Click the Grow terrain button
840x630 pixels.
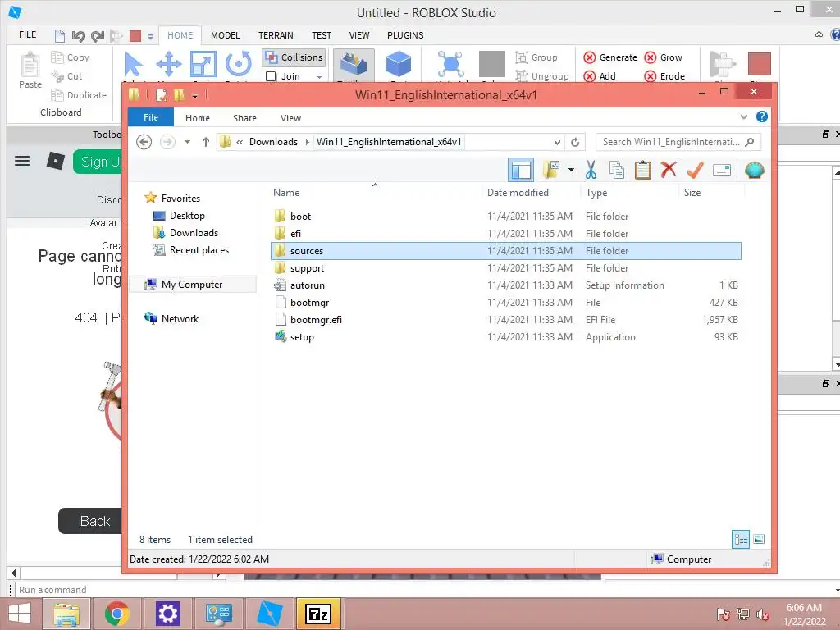click(663, 57)
